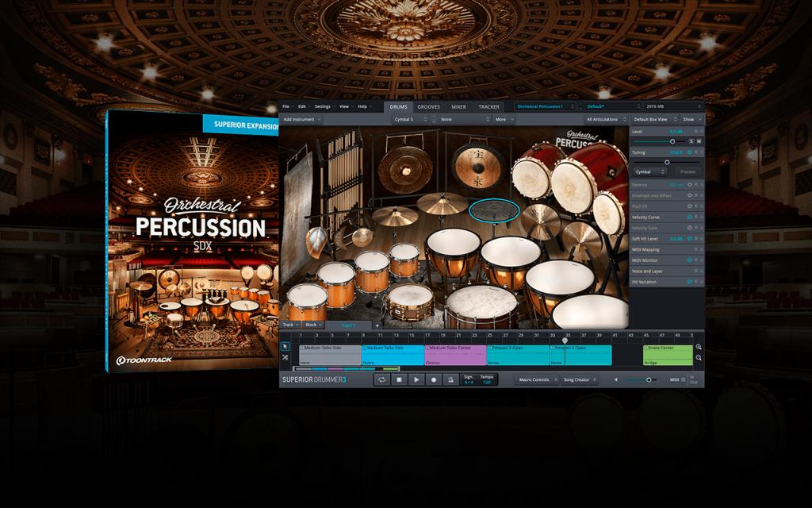Stop playback with the stop button

pos(400,379)
